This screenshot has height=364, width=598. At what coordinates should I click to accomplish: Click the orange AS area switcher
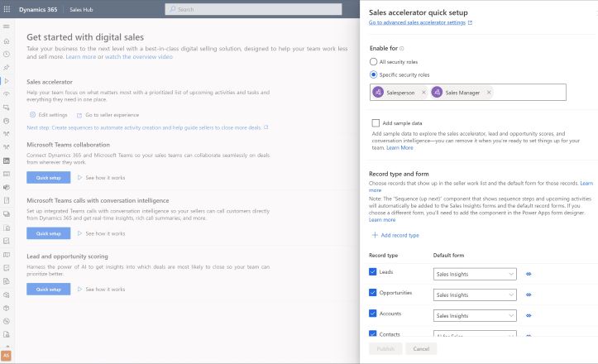6,356
